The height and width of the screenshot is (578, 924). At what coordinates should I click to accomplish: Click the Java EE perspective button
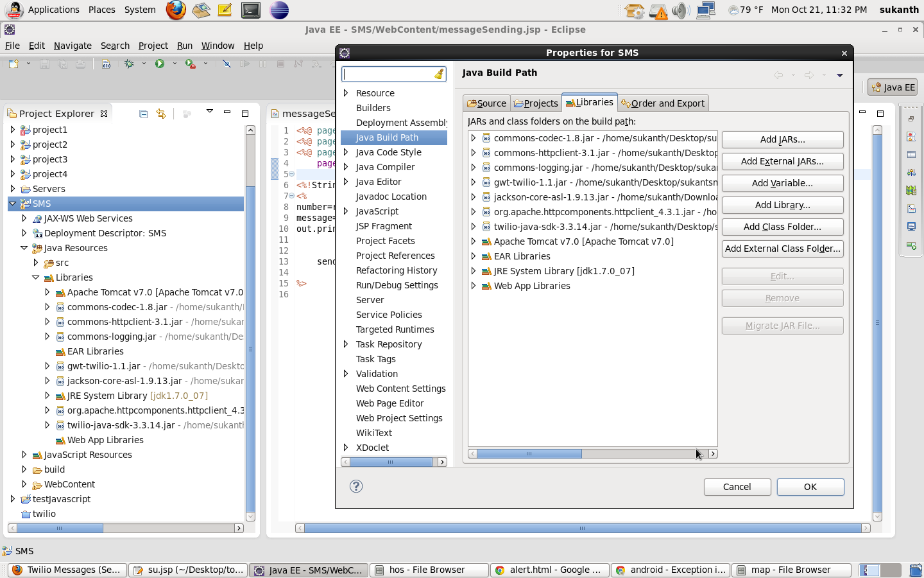[893, 87]
